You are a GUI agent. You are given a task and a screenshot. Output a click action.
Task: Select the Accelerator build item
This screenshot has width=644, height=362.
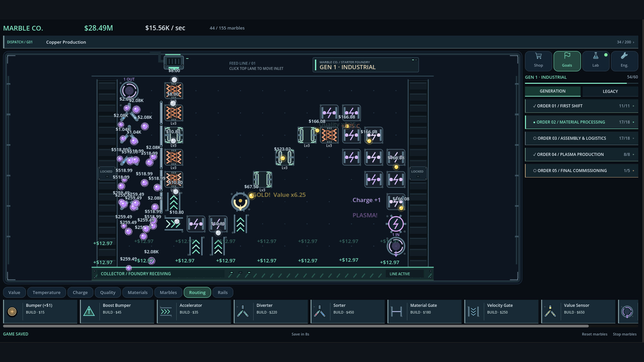tap(194, 311)
